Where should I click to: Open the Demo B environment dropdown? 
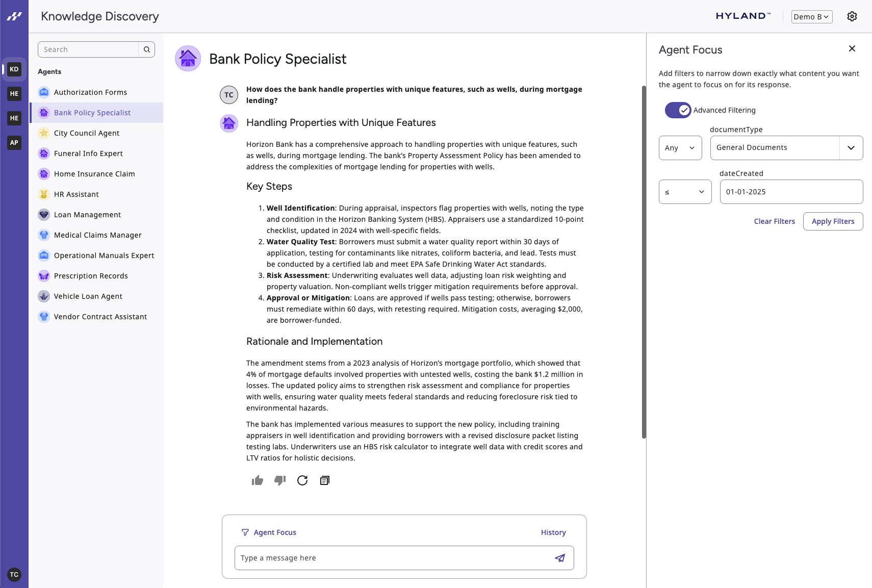(812, 17)
